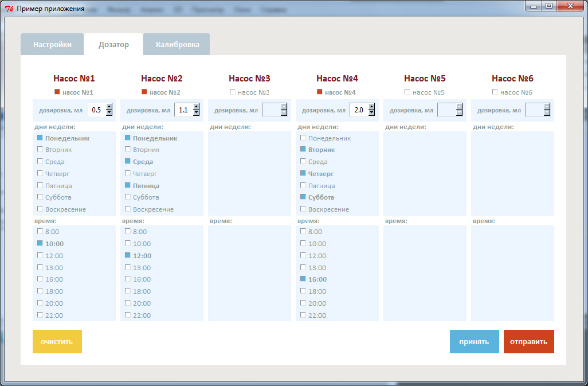This screenshot has width=588, height=386.
Task: Toggle 16:00 time for Насос №4
Action: coord(303,279)
